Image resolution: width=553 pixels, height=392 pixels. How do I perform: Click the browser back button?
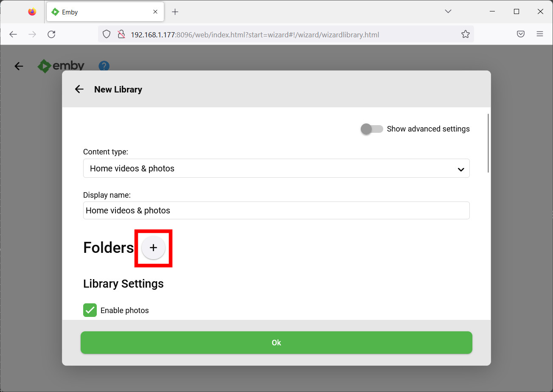13,34
